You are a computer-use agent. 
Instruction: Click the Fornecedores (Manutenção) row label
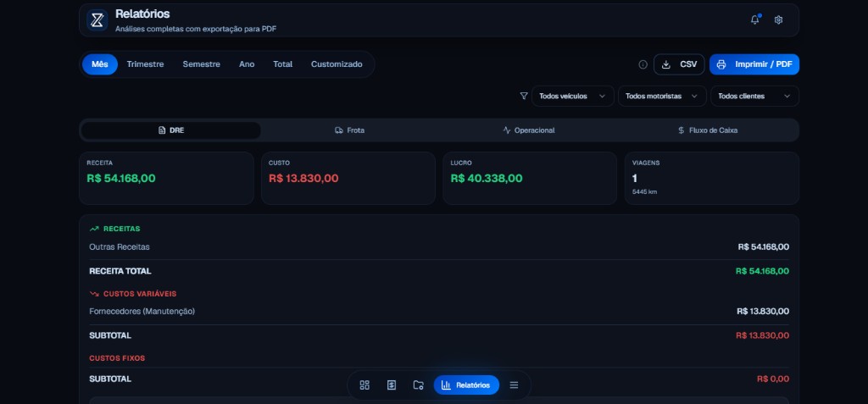click(142, 312)
